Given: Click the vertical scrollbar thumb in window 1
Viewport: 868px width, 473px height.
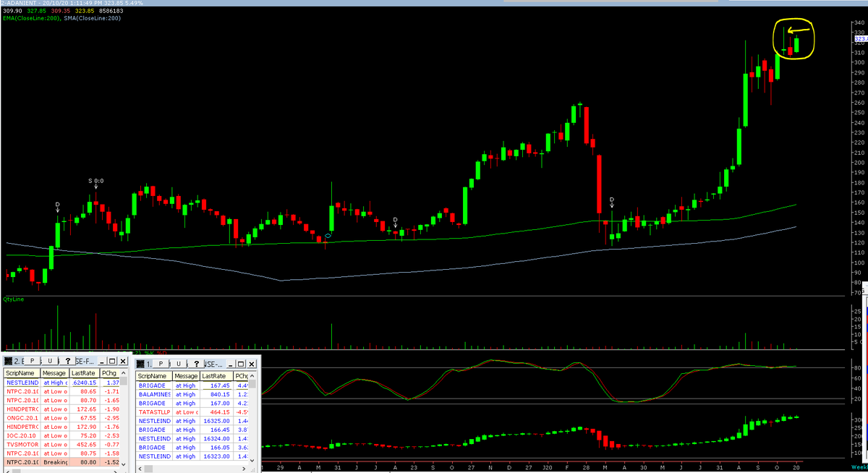Looking at the screenshot, I should click(x=252, y=384).
